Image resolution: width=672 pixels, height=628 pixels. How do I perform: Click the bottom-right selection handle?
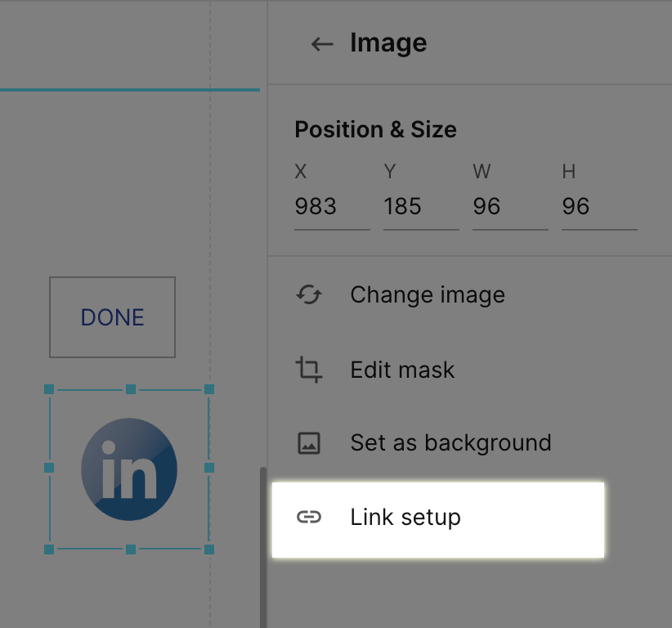click(x=209, y=549)
